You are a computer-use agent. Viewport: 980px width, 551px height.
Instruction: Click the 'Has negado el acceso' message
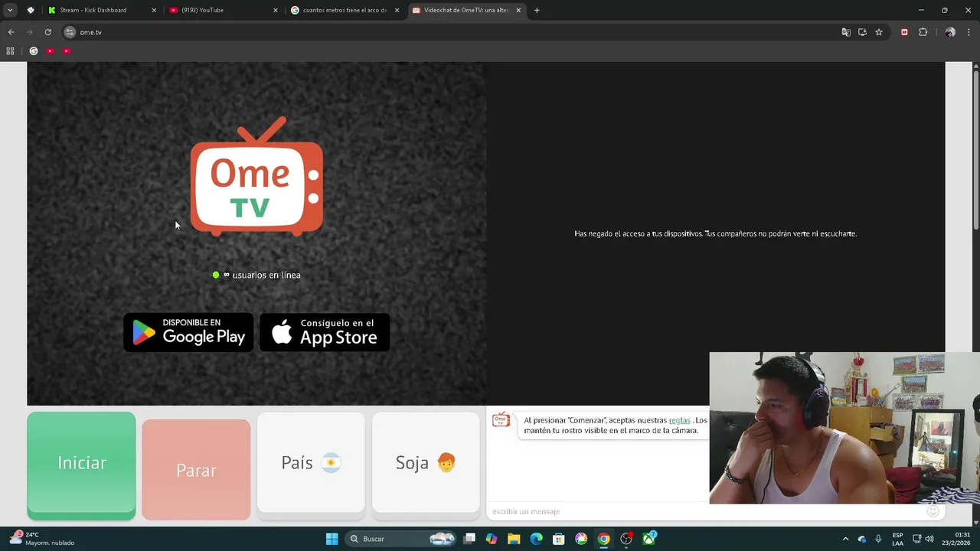(715, 233)
